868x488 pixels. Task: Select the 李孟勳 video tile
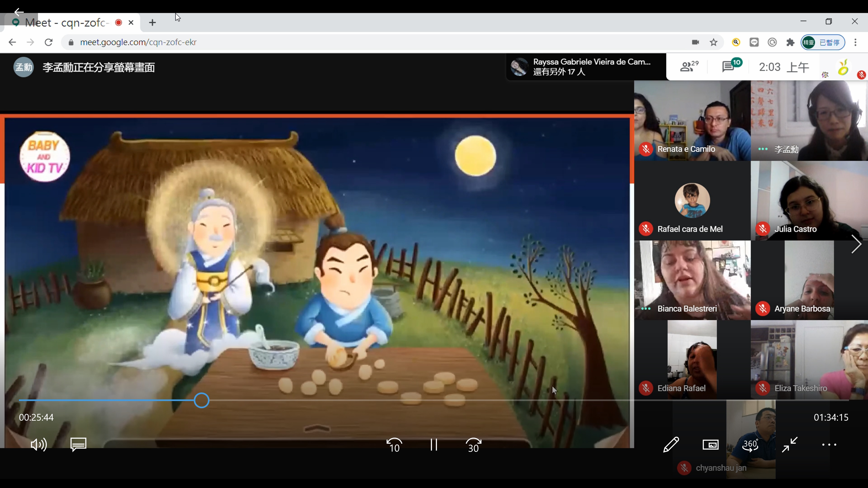[809, 120]
